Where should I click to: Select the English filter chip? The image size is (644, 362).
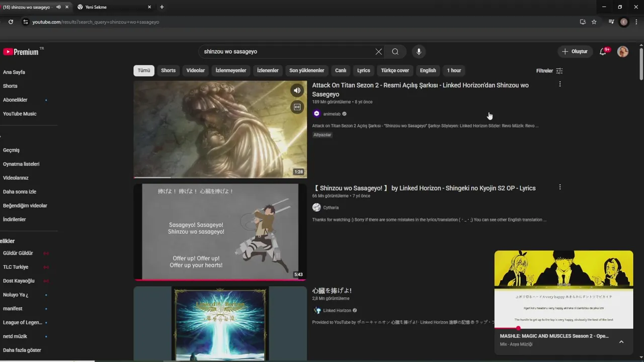point(428,70)
